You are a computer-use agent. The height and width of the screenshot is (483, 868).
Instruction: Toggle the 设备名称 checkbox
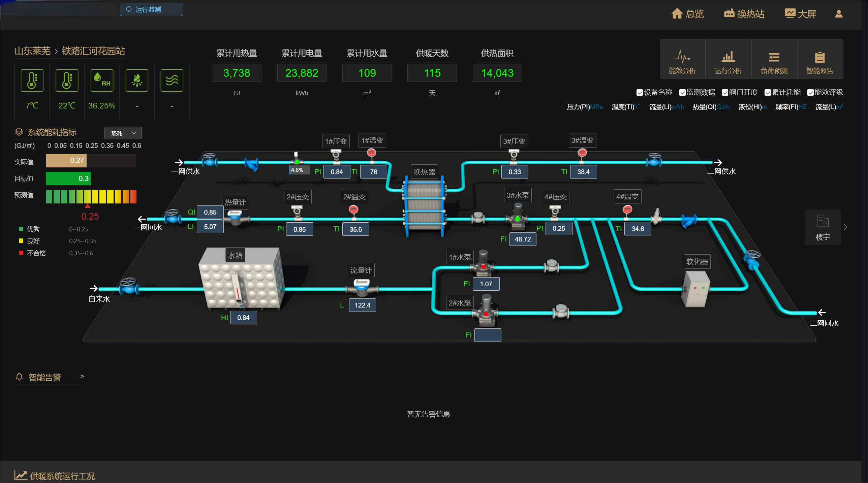[x=640, y=93]
